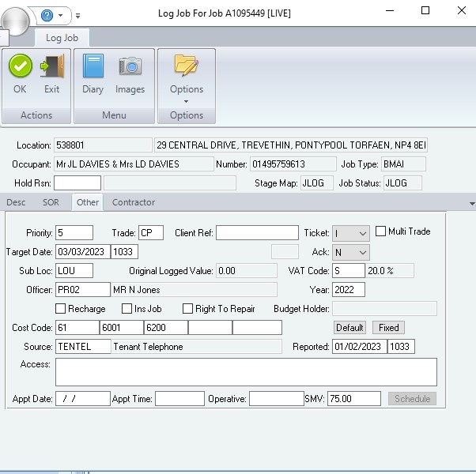Click the Priority field containing 5
This screenshot has height=474, width=476.
click(x=74, y=233)
